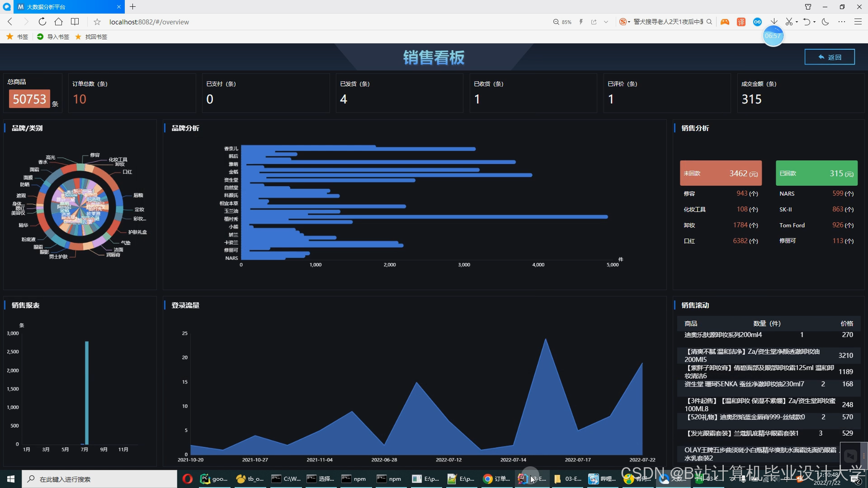The height and width of the screenshot is (488, 868).
Task: Open the reading mode book icon
Action: click(x=75, y=22)
